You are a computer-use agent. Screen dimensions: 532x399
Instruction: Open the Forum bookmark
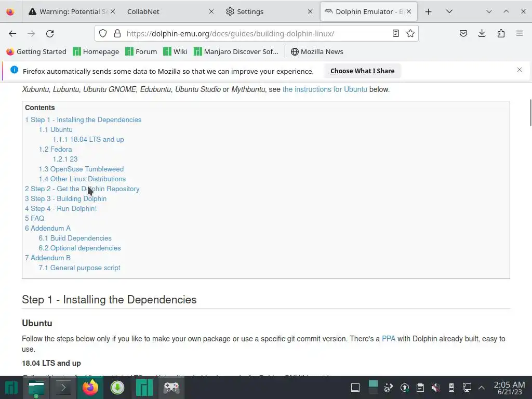click(x=141, y=51)
